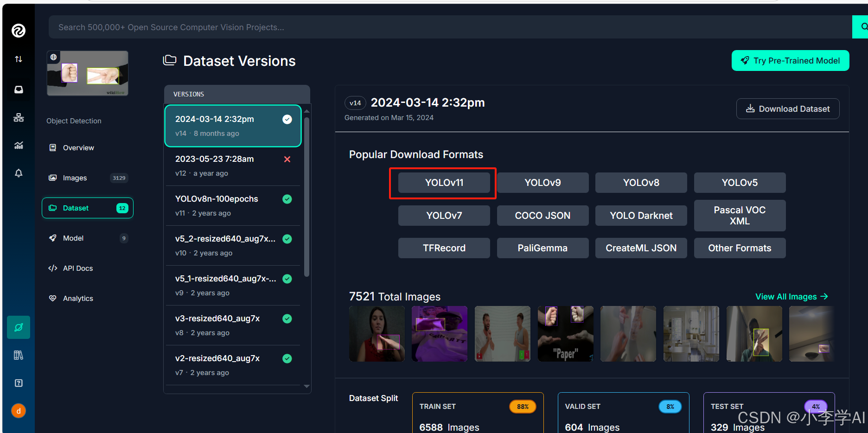
Task: Open the Images section
Action: [x=88, y=178]
